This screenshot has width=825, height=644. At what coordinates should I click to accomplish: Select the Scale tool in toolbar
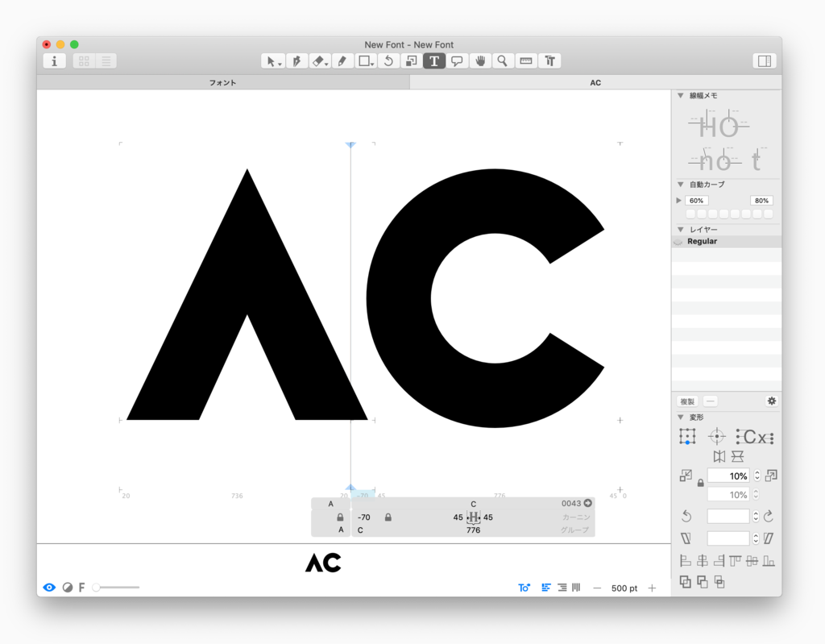pos(412,61)
